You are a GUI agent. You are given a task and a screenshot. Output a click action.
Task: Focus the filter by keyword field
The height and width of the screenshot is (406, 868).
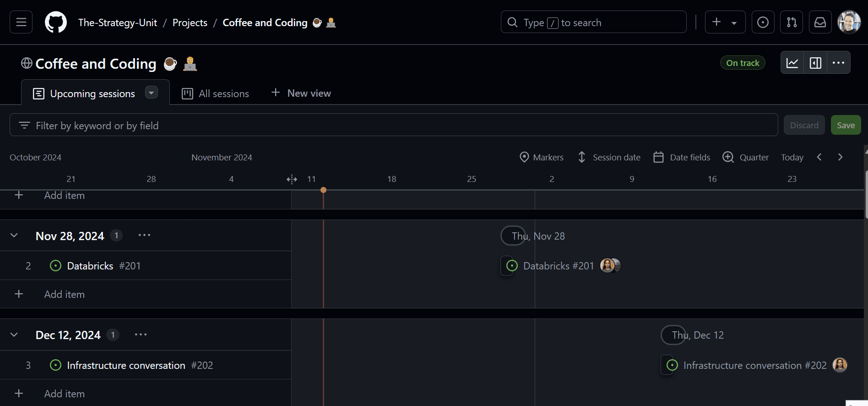tap(394, 125)
